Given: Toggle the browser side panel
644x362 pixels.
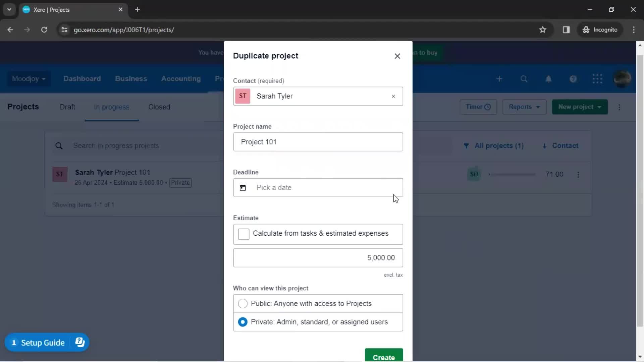Looking at the screenshot, I should 566,30.
